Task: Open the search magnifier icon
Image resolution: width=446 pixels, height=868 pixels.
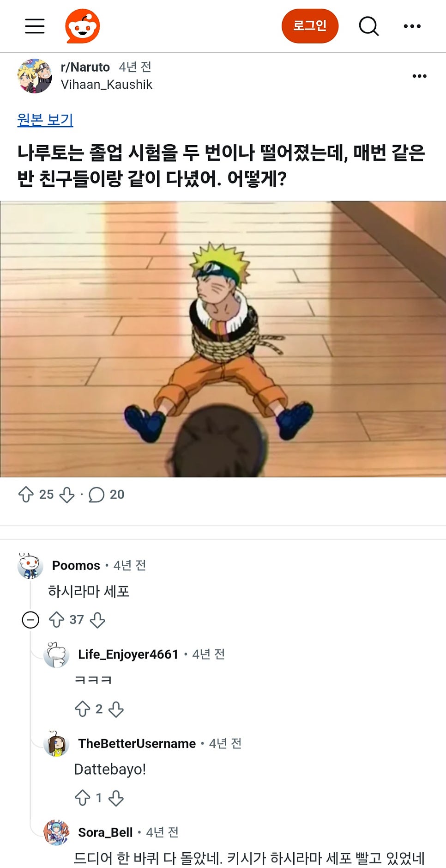Action: click(x=369, y=26)
